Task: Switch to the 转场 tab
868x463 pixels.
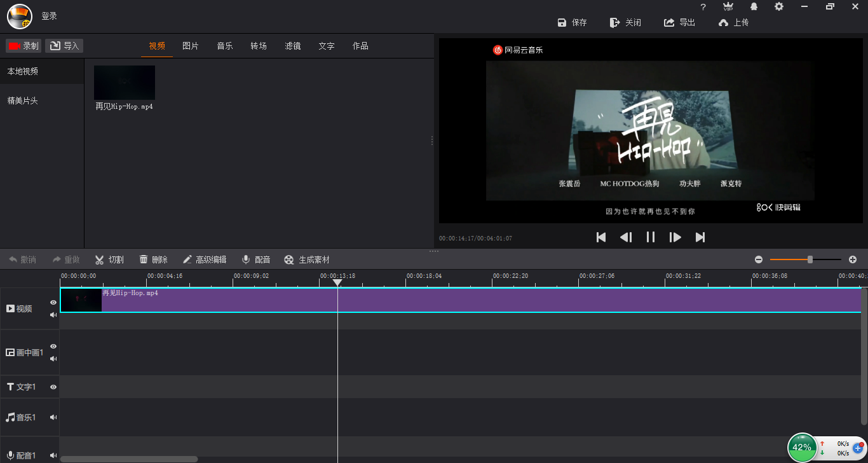Action: tap(259, 46)
